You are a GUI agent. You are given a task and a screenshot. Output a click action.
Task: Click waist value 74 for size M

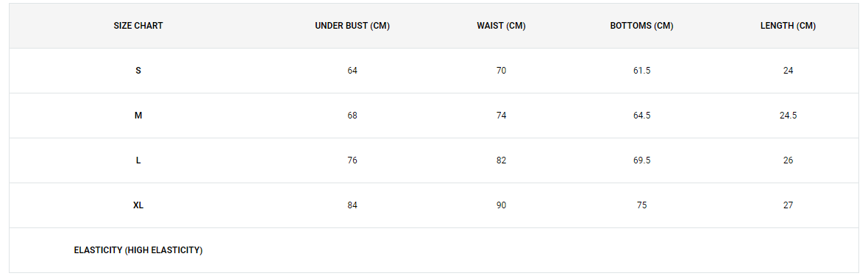(x=501, y=116)
